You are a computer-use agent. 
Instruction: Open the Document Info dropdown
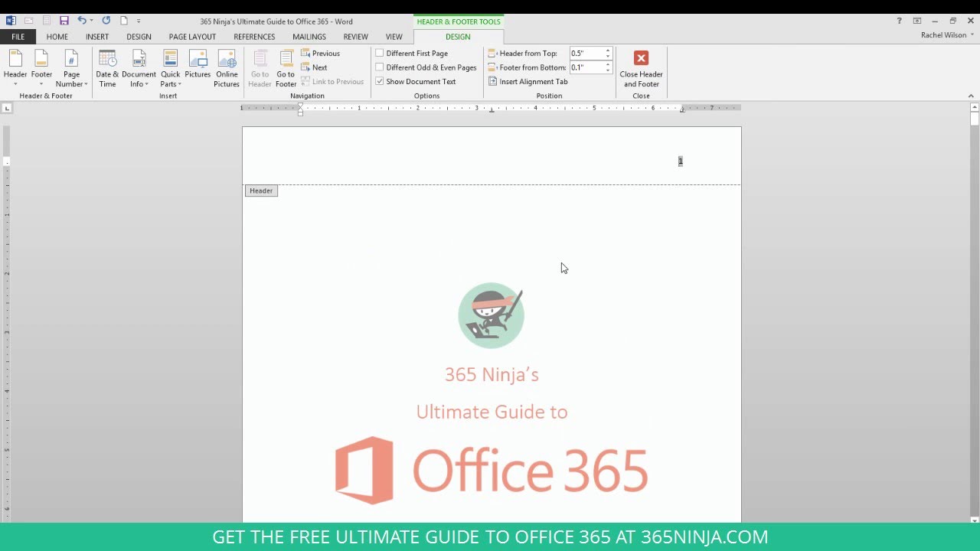tap(139, 69)
